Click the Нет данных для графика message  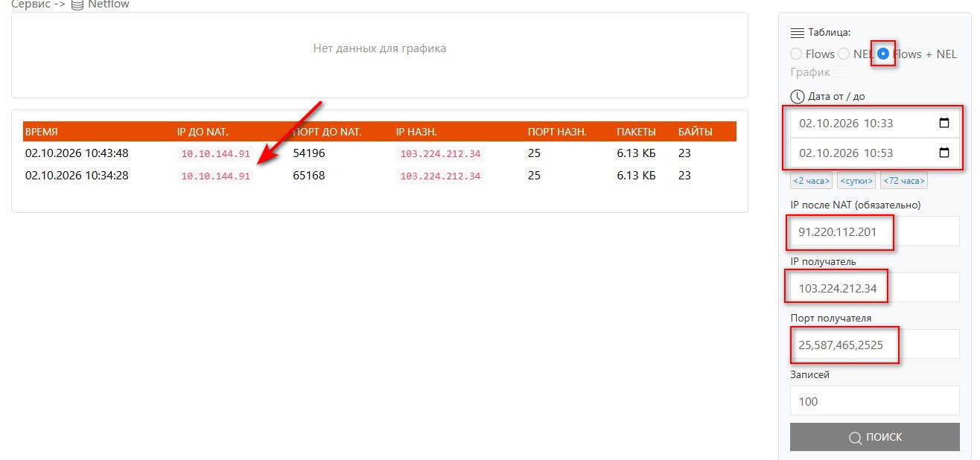pyautogui.click(x=380, y=48)
